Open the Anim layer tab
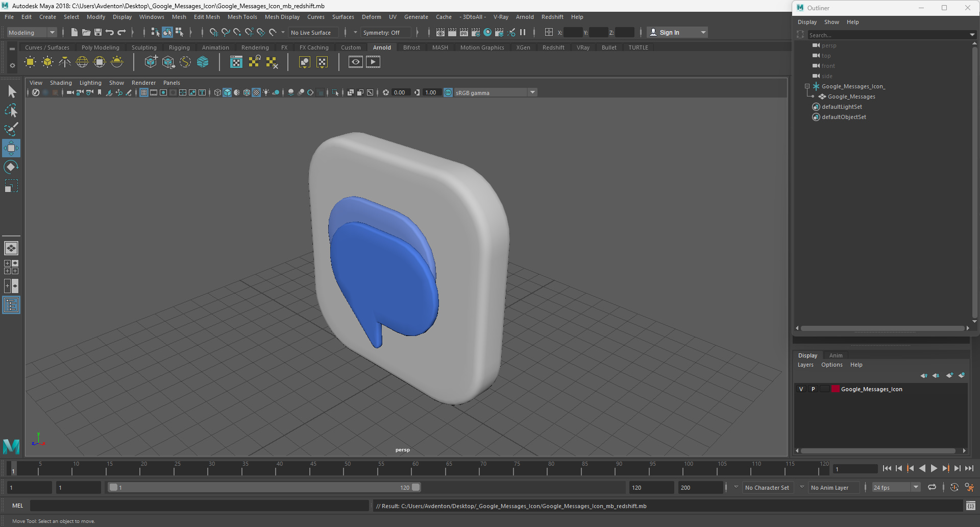Screen dimensions: 980x527 tap(836, 355)
